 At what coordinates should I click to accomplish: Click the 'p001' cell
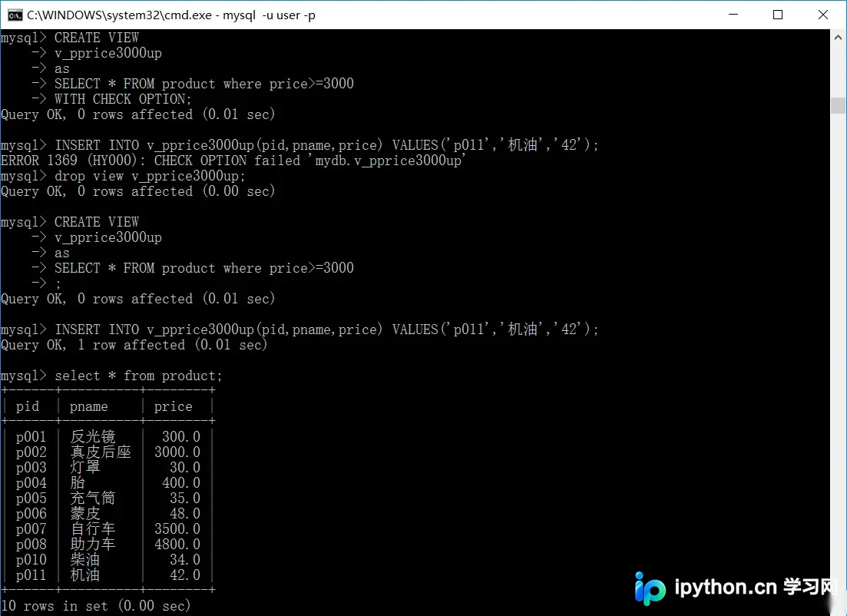pyautogui.click(x=31, y=436)
